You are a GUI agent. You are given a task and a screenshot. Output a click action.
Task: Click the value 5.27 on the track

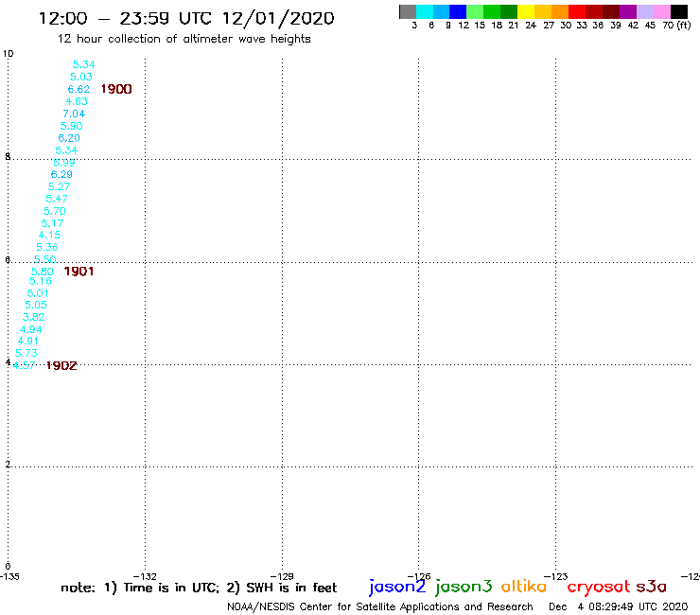pos(59,186)
